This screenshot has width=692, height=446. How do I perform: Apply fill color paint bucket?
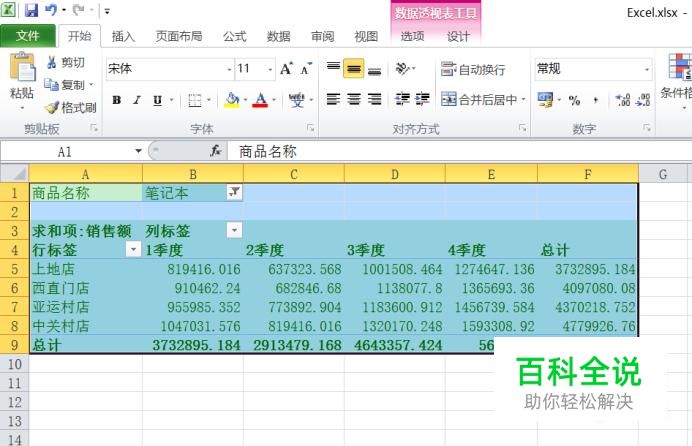(x=232, y=100)
